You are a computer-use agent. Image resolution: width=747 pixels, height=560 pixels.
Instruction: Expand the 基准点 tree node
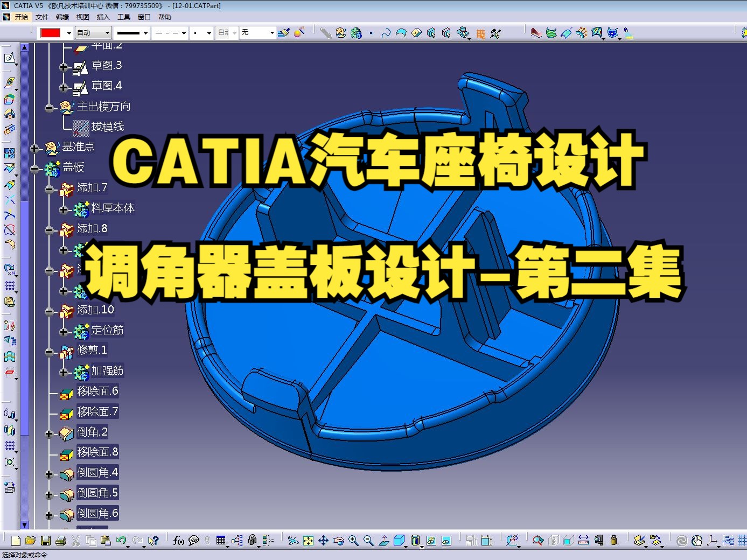point(34,148)
